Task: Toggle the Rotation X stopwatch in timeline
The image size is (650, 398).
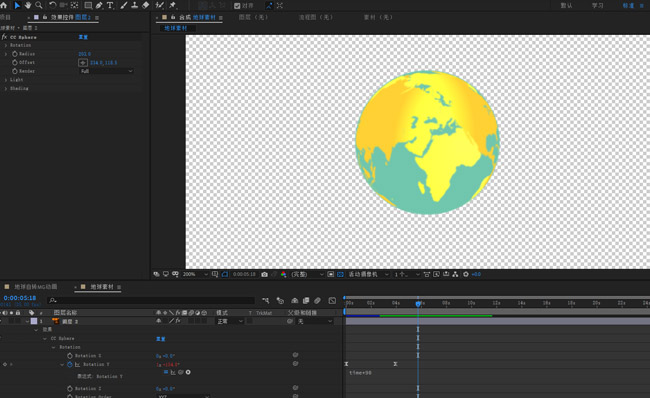Action: pyautogui.click(x=70, y=356)
